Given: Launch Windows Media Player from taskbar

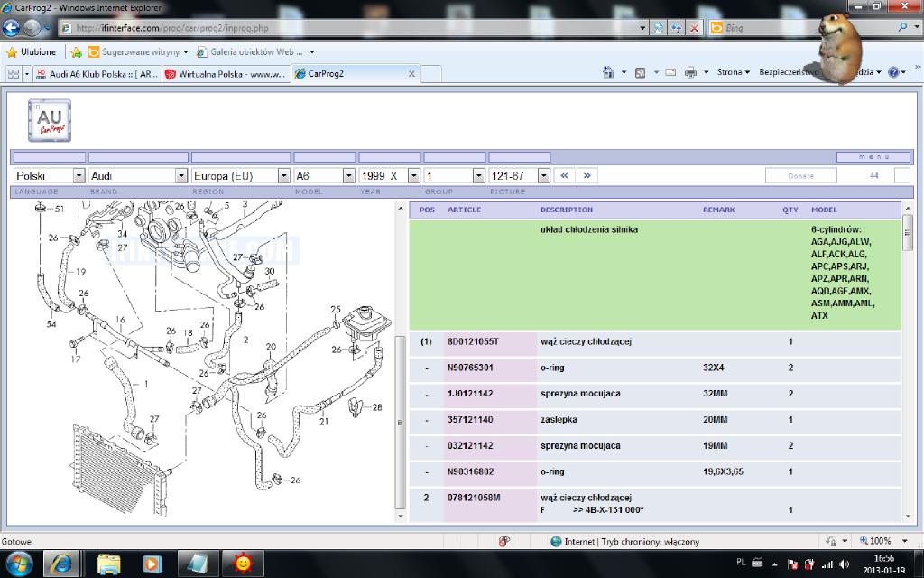Looking at the screenshot, I should tap(152, 564).
